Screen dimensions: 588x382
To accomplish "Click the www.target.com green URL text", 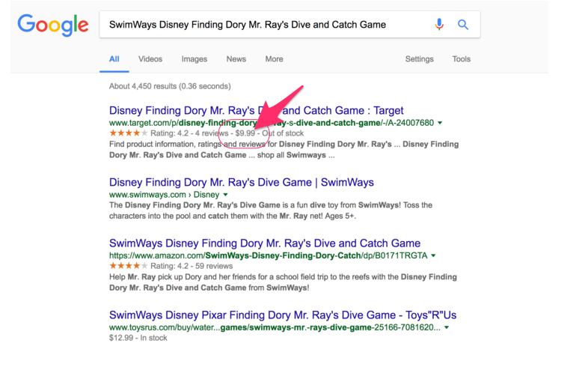I will (x=272, y=123).
